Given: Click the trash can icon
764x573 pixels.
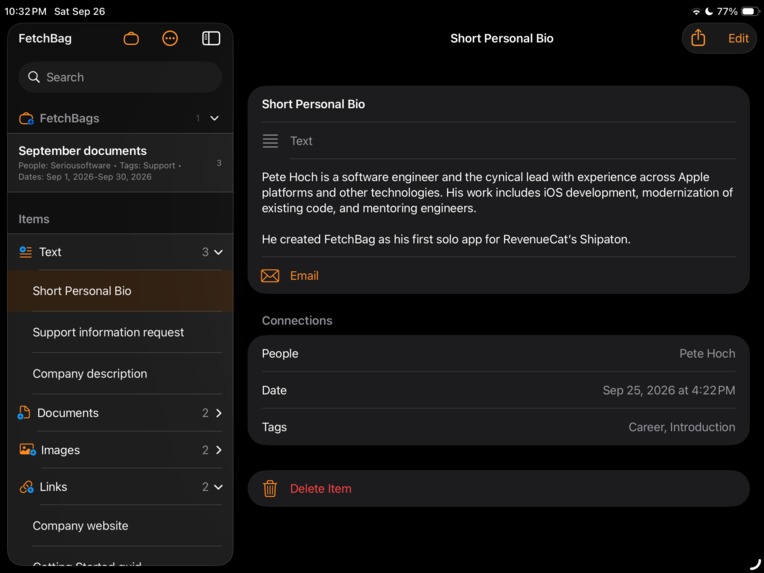Looking at the screenshot, I should click(x=270, y=489).
